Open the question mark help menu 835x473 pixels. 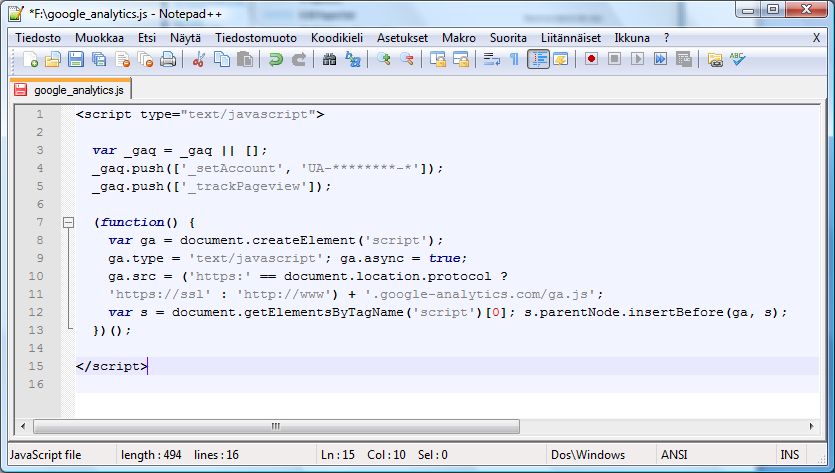click(666, 38)
